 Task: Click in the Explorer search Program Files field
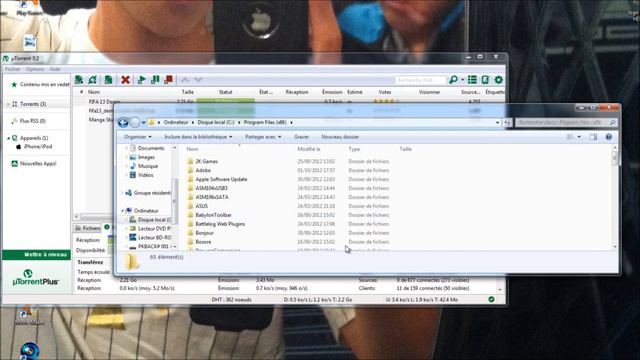[x=566, y=122]
